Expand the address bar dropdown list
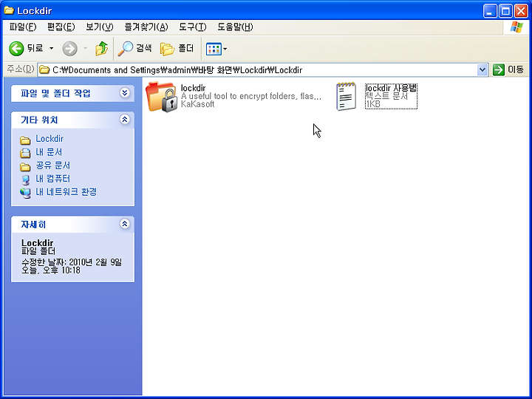This screenshot has height=399, width=532. click(x=482, y=70)
